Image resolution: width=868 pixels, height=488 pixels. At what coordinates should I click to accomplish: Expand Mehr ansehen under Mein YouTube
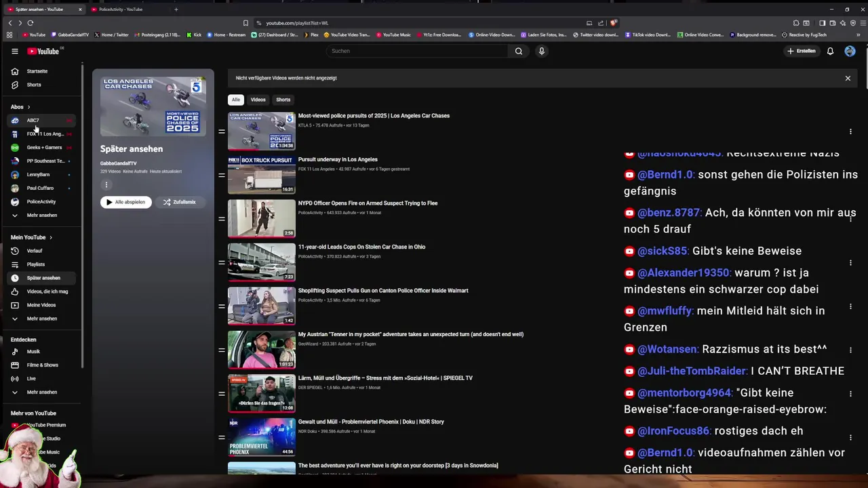[x=41, y=319]
